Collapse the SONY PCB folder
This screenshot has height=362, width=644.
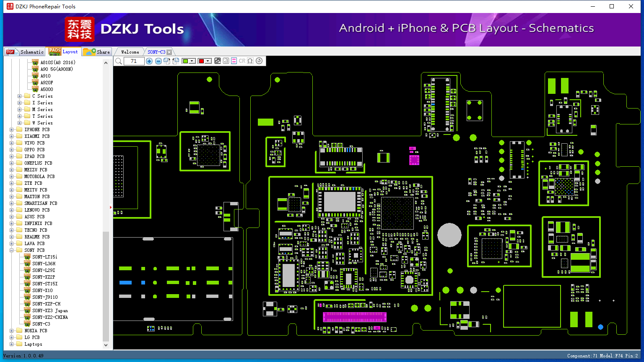tap(11, 250)
